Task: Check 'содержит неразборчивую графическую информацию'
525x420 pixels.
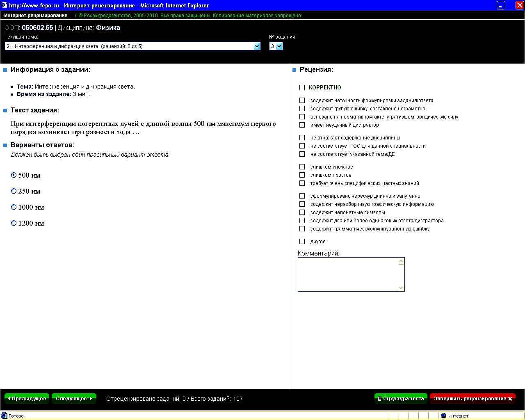Action: pos(302,204)
